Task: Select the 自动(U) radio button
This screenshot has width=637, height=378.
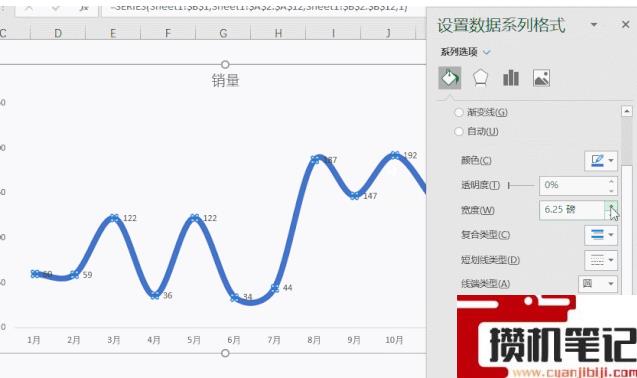Action: [459, 131]
